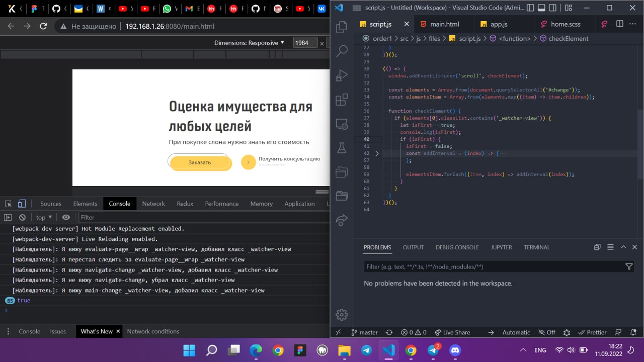Open the top JavaScript context dropdown
This screenshot has height=362, width=644.
pos(44,217)
